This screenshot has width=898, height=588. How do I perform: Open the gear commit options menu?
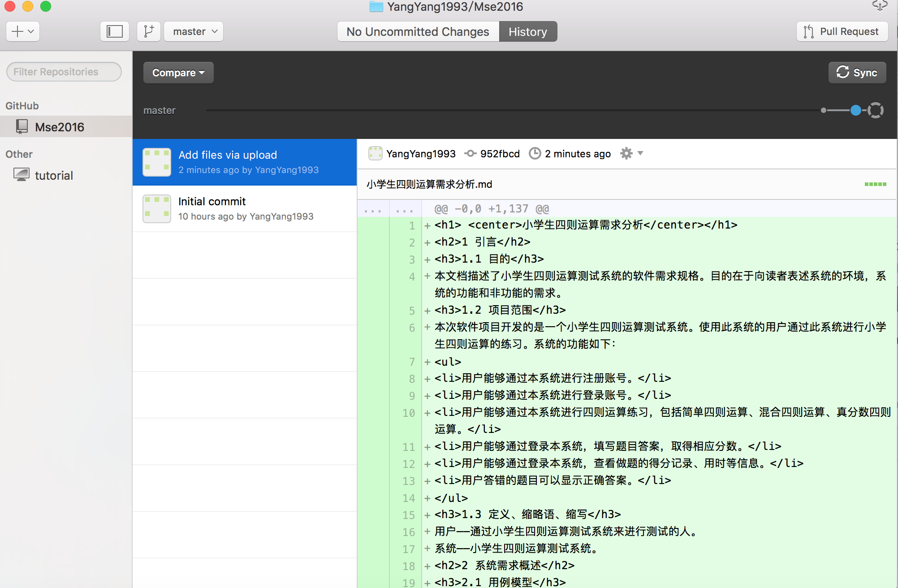pos(631,154)
